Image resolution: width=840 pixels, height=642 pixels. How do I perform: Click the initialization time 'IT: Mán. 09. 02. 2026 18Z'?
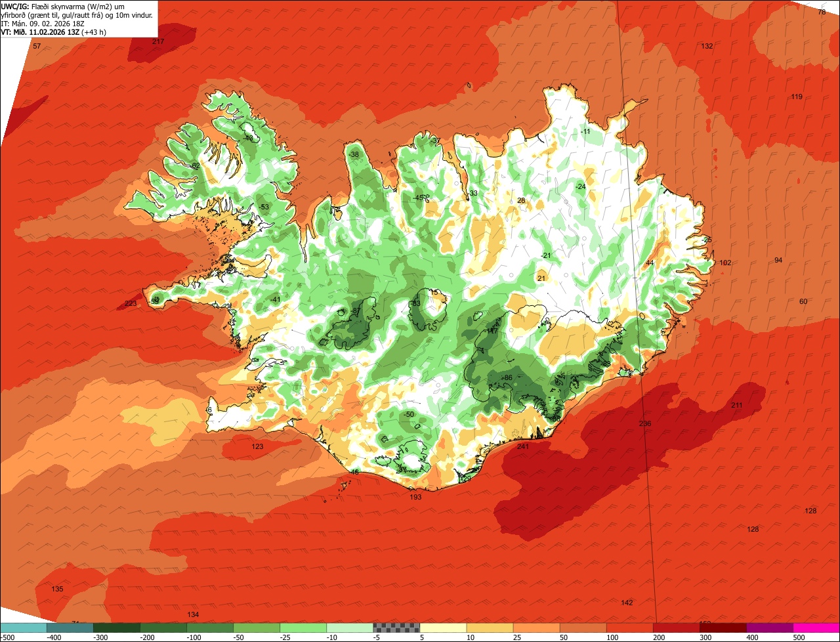coord(43,23)
